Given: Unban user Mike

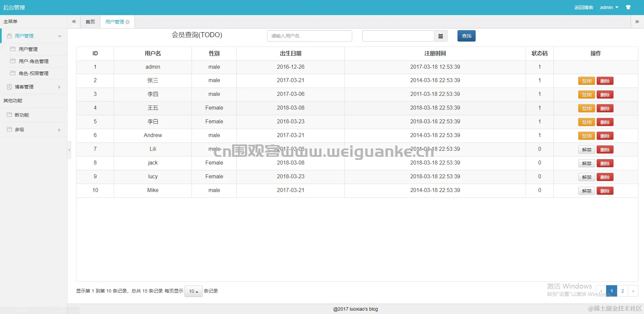Looking at the screenshot, I should (587, 191).
